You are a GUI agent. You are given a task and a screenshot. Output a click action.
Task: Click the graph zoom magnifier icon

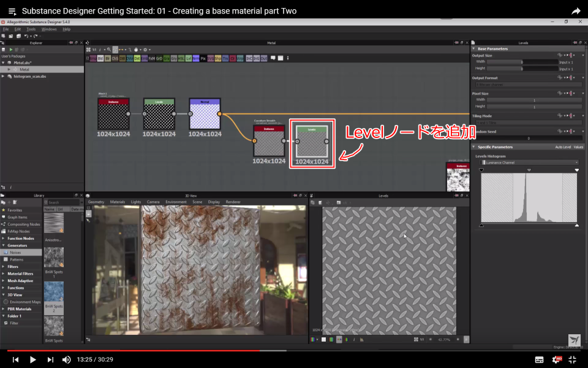coord(109,50)
